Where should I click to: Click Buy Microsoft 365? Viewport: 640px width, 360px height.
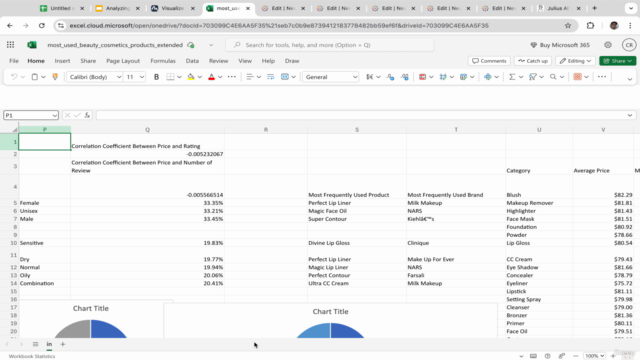tap(560, 45)
